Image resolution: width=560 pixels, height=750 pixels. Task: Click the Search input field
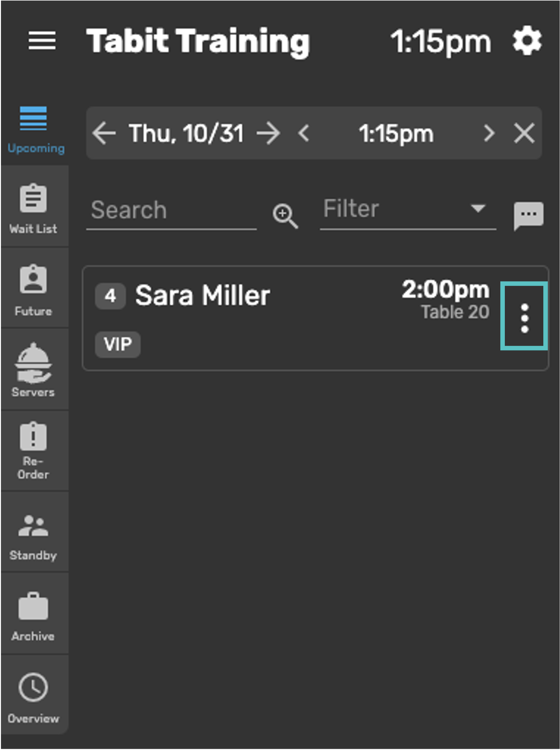point(171,210)
